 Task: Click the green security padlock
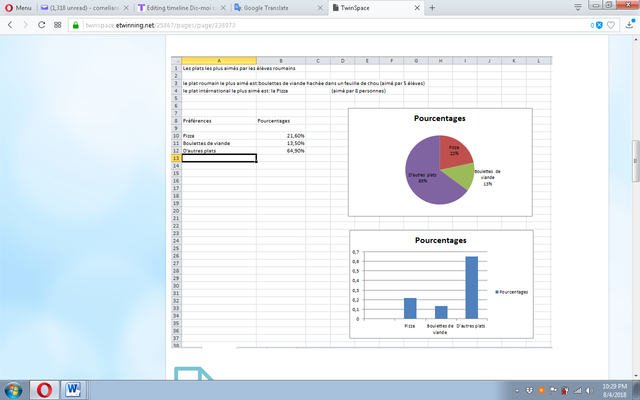click(76, 25)
